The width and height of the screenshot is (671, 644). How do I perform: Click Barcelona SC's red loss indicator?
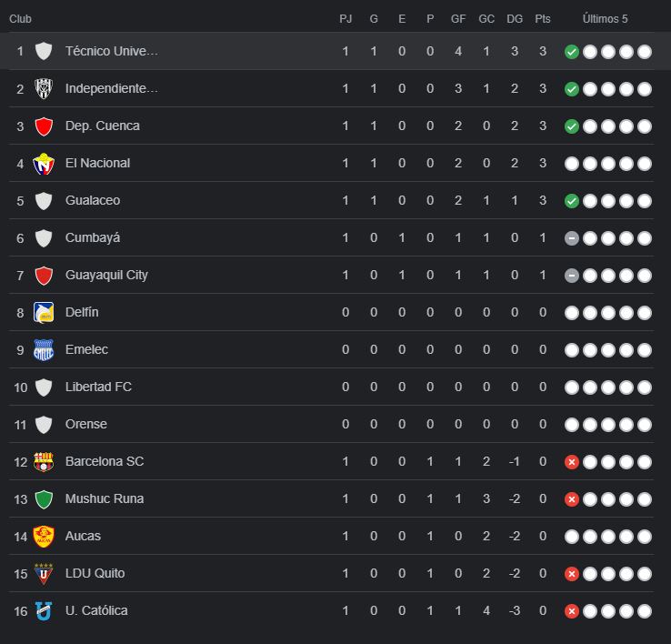point(571,462)
